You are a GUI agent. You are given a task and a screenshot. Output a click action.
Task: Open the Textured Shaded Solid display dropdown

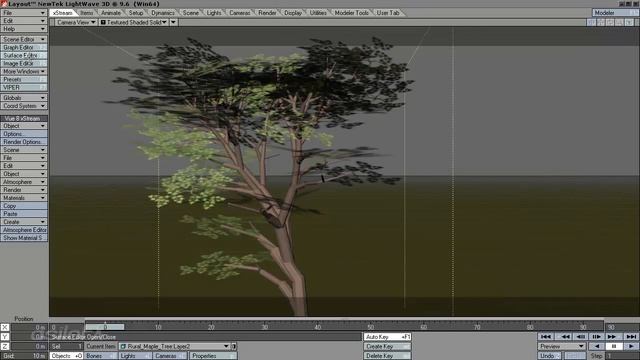[133, 22]
